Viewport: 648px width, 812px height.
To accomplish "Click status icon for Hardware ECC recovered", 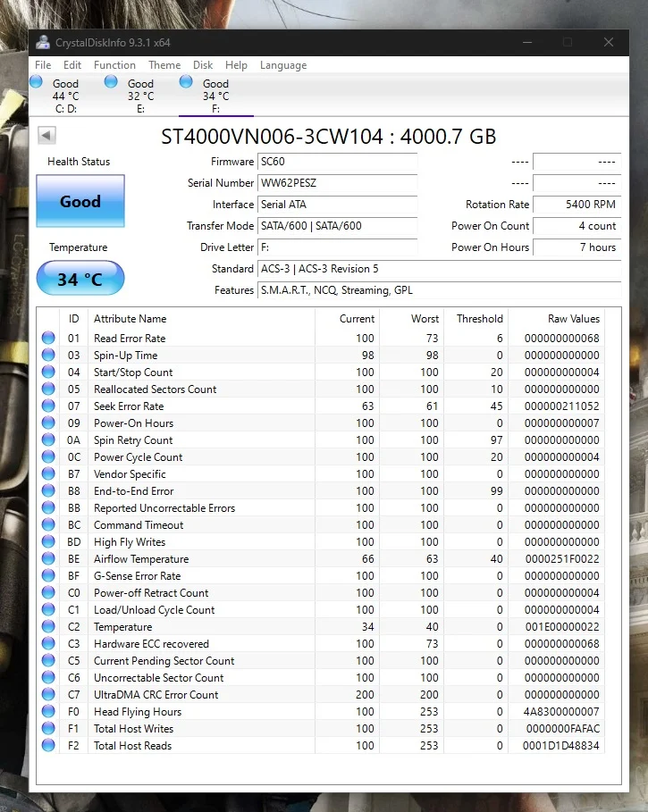I will pos(48,644).
